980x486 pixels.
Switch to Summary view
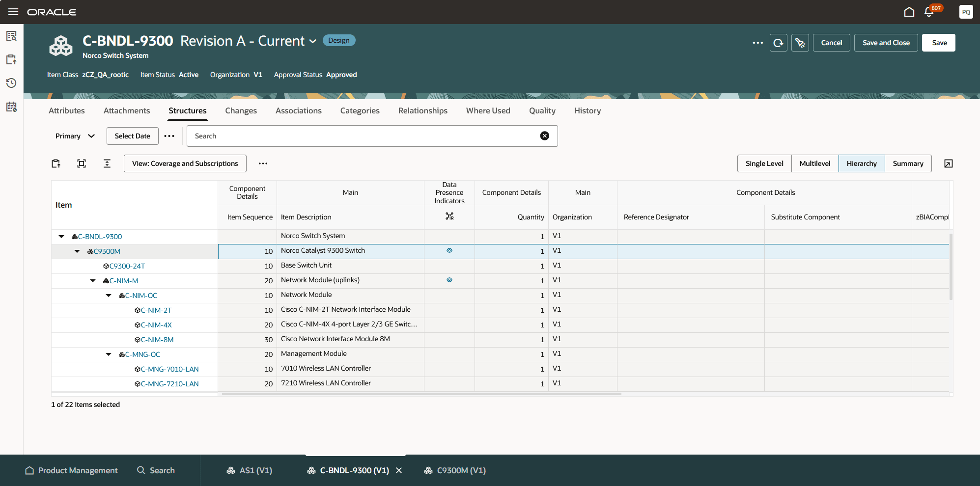908,163
